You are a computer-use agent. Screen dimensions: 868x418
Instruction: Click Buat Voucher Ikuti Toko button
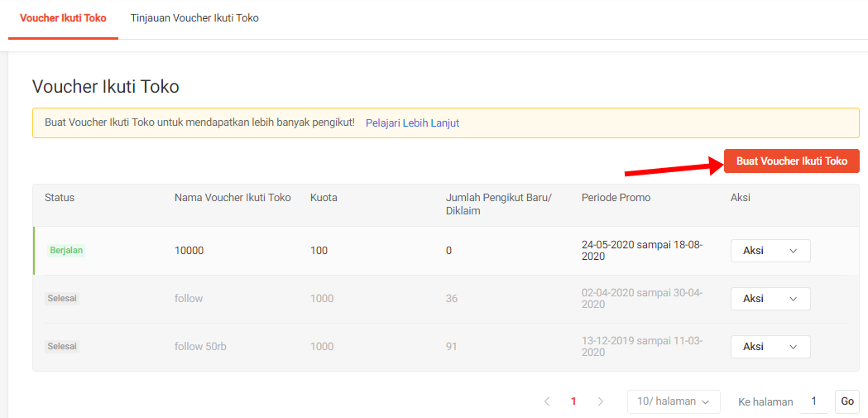click(792, 161)
